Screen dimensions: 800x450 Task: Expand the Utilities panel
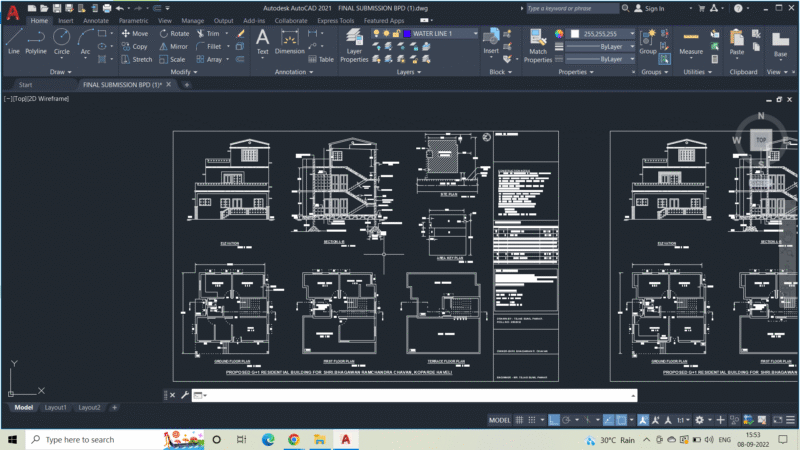click(x=697, y=72)
